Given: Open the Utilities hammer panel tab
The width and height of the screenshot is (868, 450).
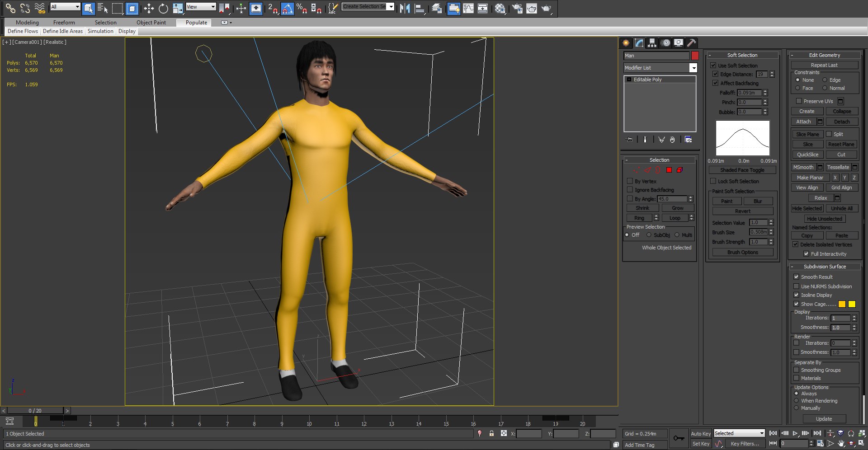Looking at the screenshot, I should (691, 42).
